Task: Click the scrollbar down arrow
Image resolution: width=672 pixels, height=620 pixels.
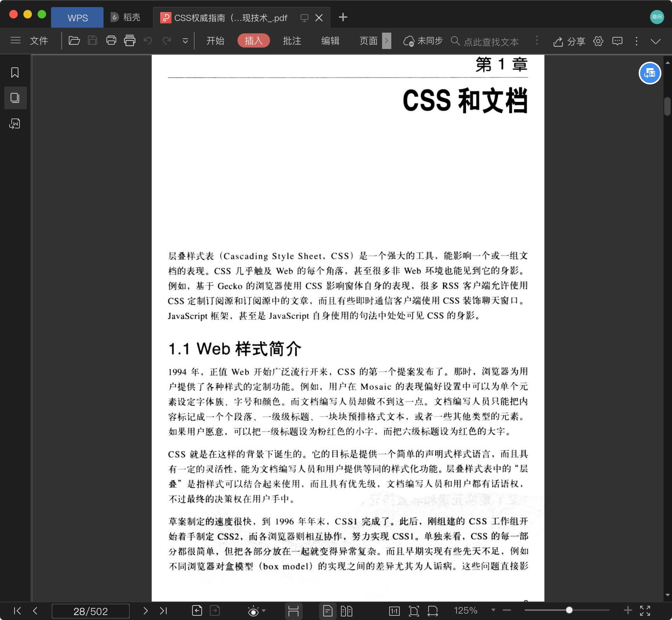Action: 667,595
